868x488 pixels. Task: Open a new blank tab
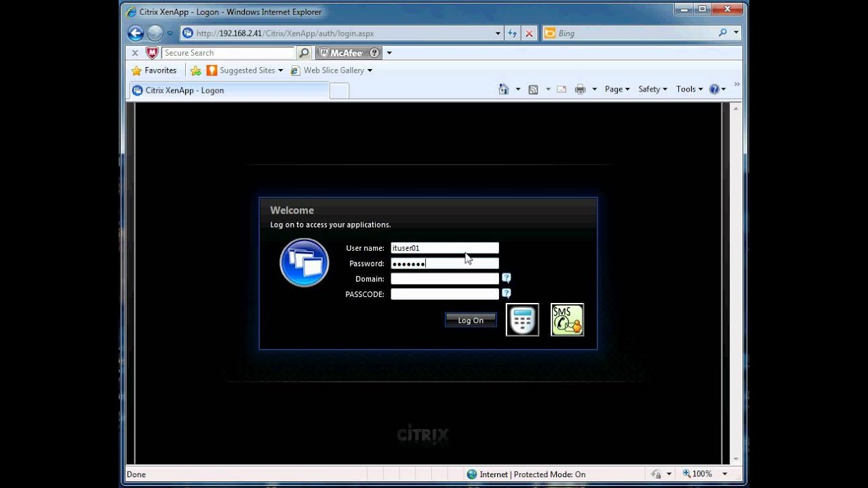[339, 91]
